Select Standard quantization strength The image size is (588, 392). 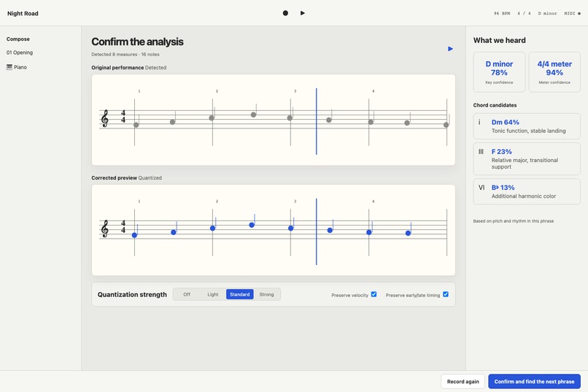(239, 294)
